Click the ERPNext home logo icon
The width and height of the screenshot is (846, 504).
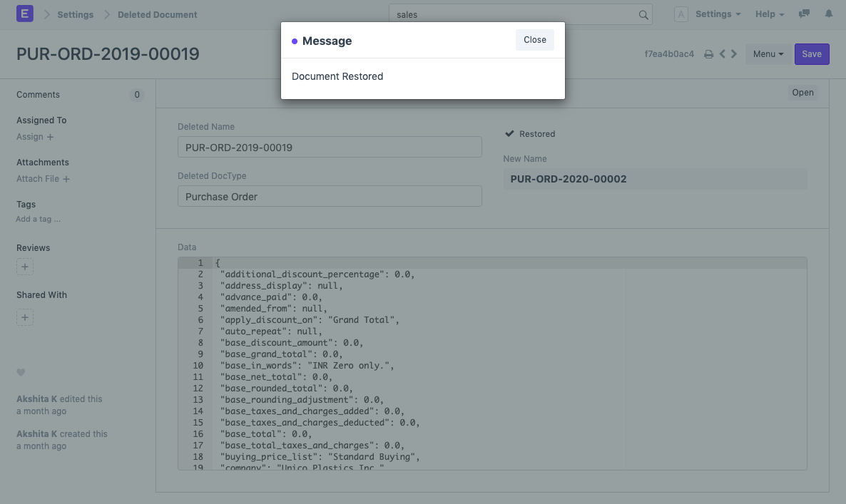pyautogui.click(x=25, y=14)
